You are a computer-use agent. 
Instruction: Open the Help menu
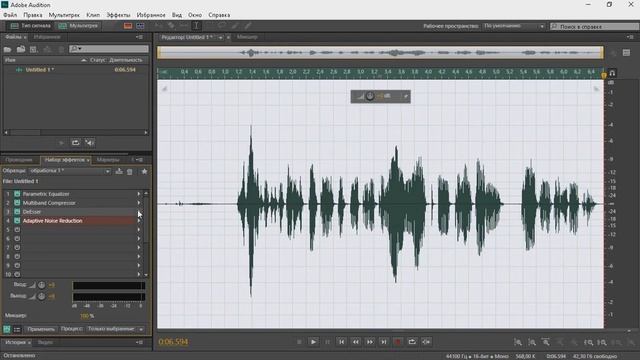tap(219, 15)
